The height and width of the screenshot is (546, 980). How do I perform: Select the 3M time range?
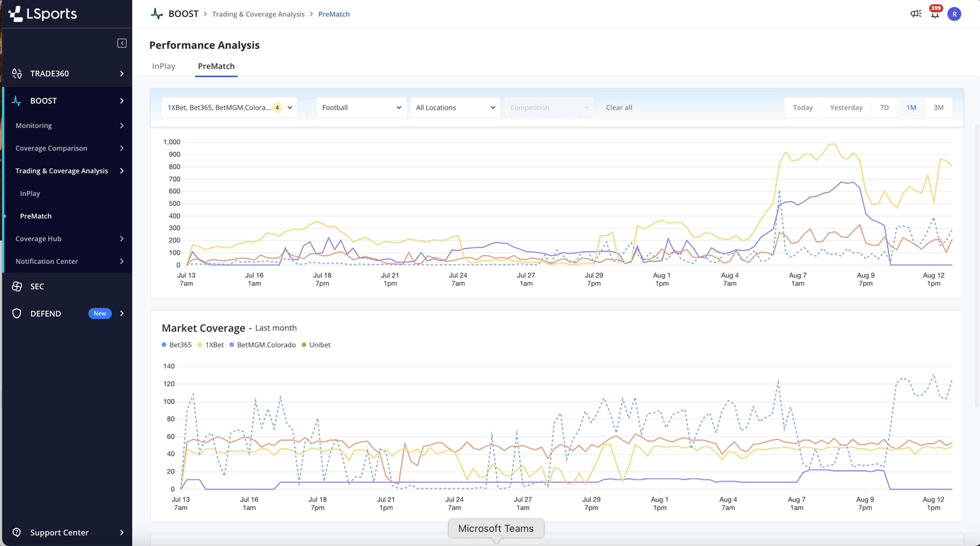pos(938,108)
